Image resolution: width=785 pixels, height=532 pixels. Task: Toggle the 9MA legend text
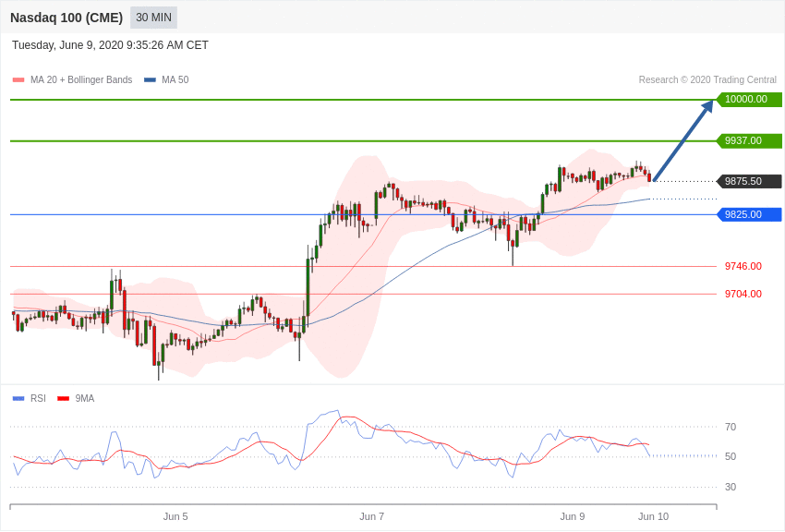click(x=85, y=399)
